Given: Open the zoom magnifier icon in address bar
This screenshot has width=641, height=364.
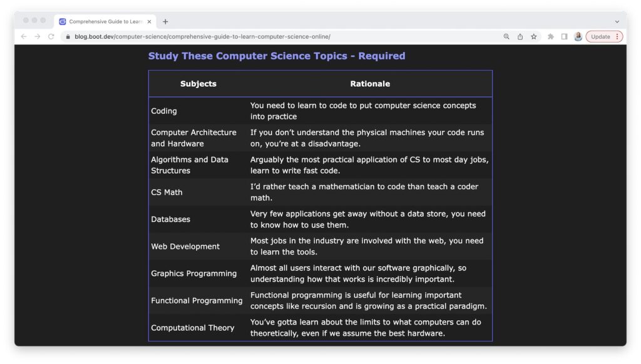Looking at the screenshot, I should [x=506, y=37].
